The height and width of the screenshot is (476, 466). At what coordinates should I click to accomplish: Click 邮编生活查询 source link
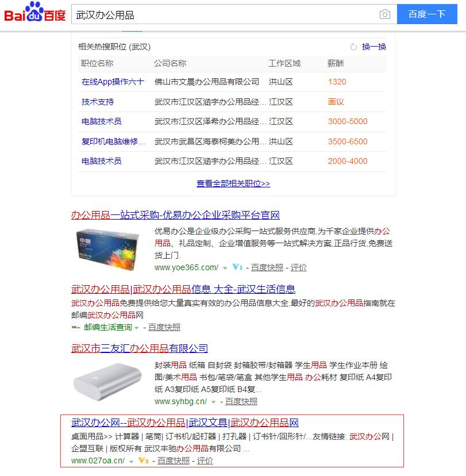[x=107, y=327]
